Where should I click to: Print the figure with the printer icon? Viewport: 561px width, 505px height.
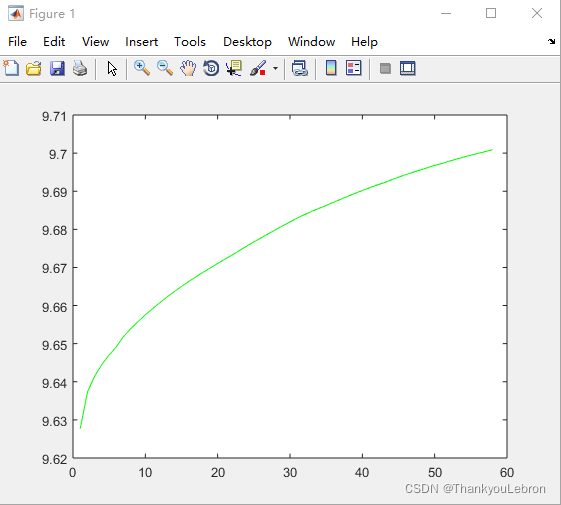80,68
